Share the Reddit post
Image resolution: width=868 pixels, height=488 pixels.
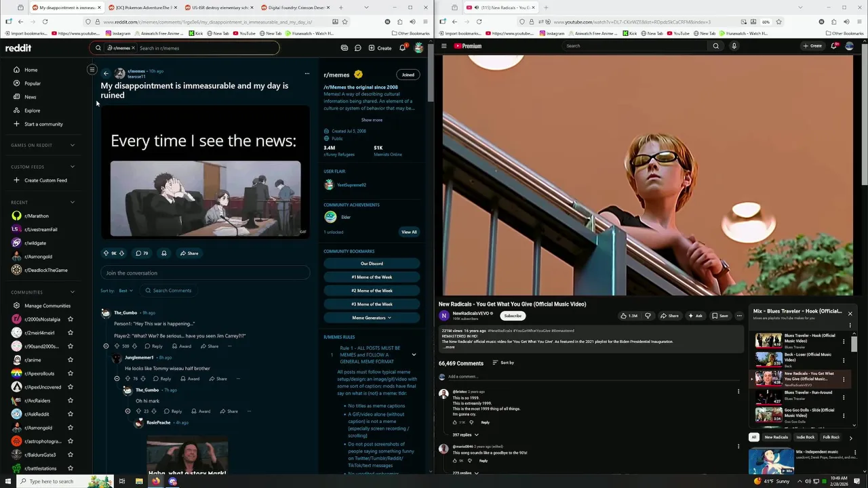point(189,253)
